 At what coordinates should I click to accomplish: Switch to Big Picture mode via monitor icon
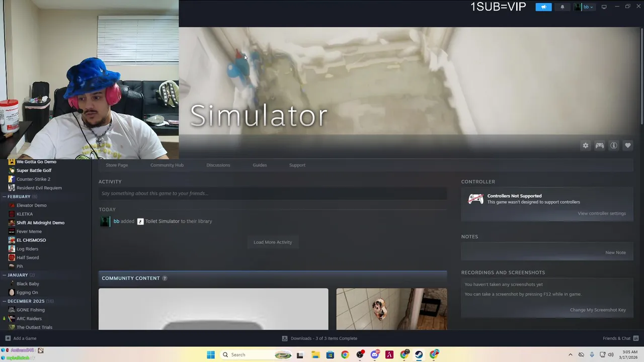tap(604, 7)
